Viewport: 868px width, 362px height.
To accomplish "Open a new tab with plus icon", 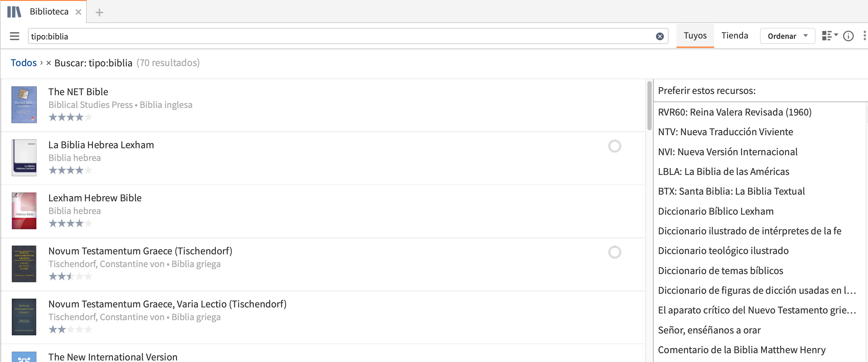I will [x=99, y=12].
